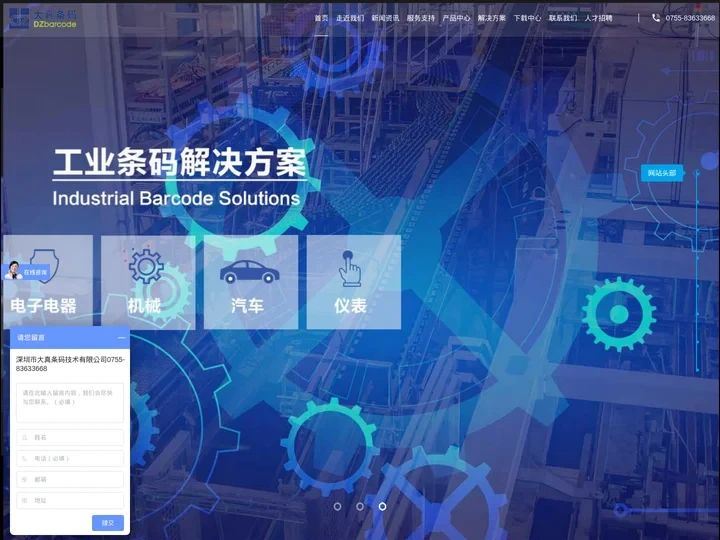Click the car icon on 汽车 card
Viewport: 720px width, 540px height.
(x=249, y=271)
